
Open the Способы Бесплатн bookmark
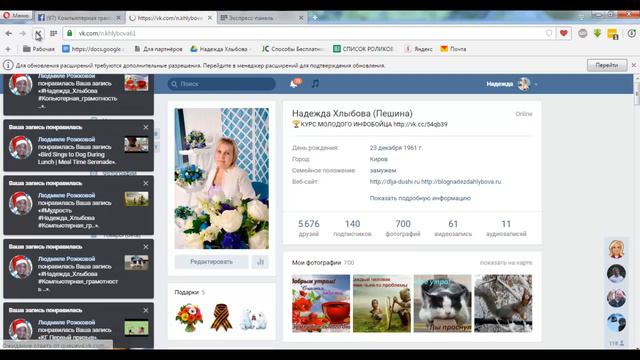tap(293, 49)
